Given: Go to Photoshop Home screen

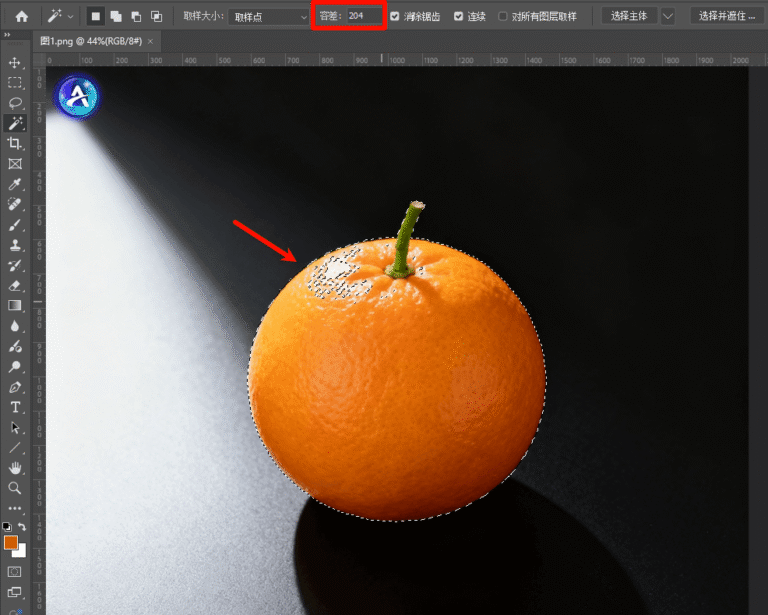Looking at the screenshot, I should (x=21, y=16).
